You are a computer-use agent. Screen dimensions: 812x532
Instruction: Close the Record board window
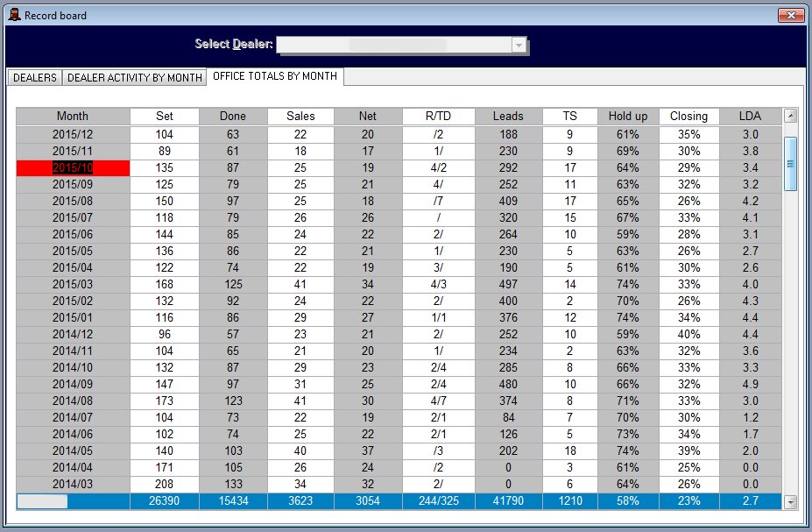point(791,16)
